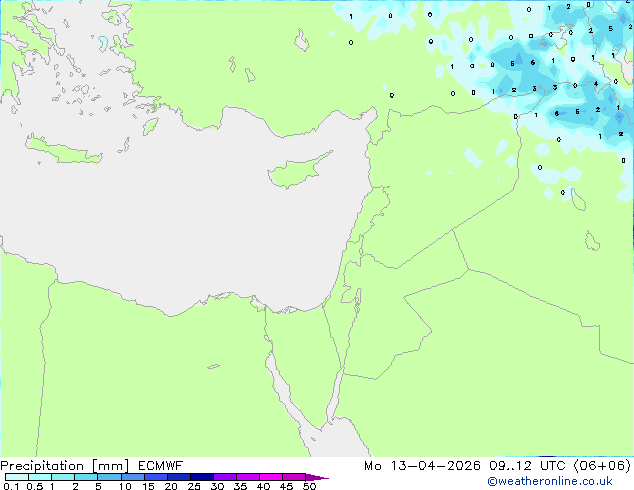This screenshot has width=634, height=490.
Task: Select the legend swatch between 45 and 50
Action: pyautogui.click(x=294, y=477)
